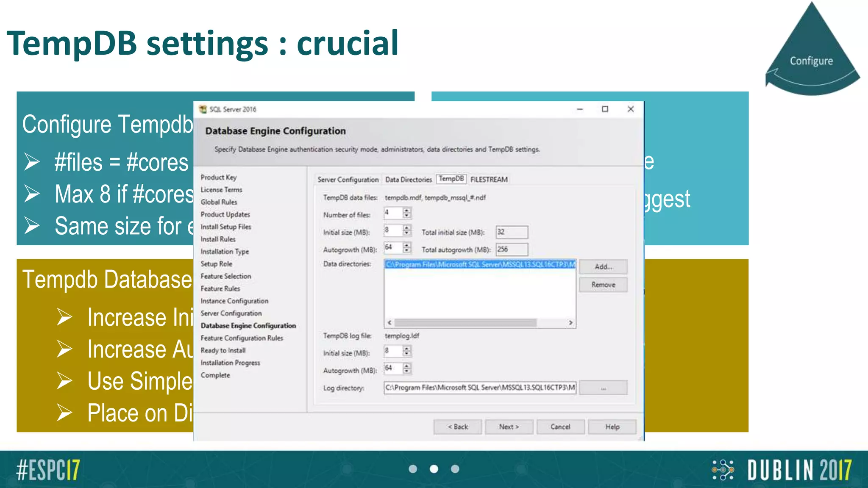Select the Instance Configuration step

(234, 301)
